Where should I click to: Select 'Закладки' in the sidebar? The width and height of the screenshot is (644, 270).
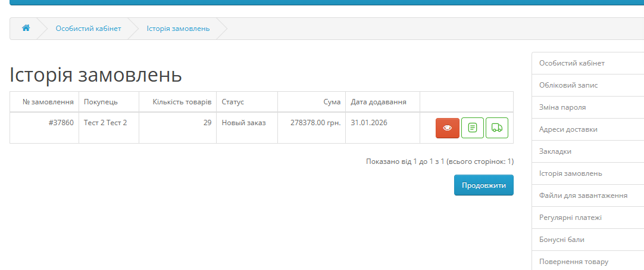click(587, 151)
